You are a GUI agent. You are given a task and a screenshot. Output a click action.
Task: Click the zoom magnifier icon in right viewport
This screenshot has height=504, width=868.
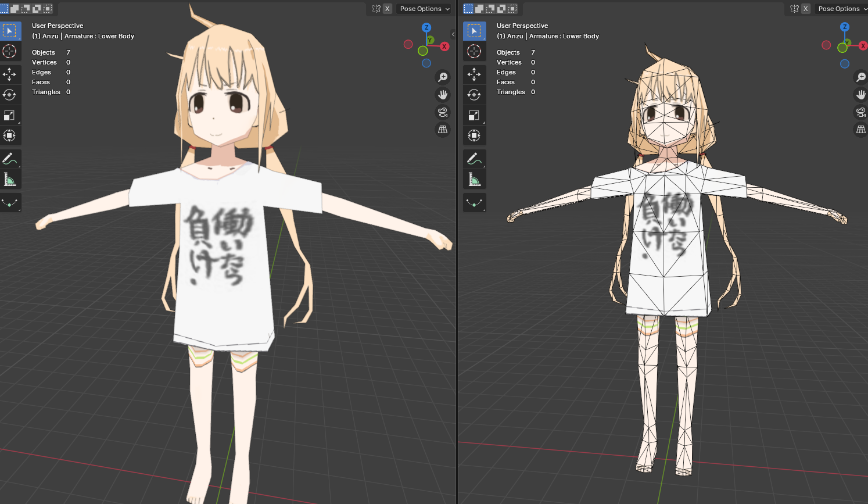coord(861,77)
